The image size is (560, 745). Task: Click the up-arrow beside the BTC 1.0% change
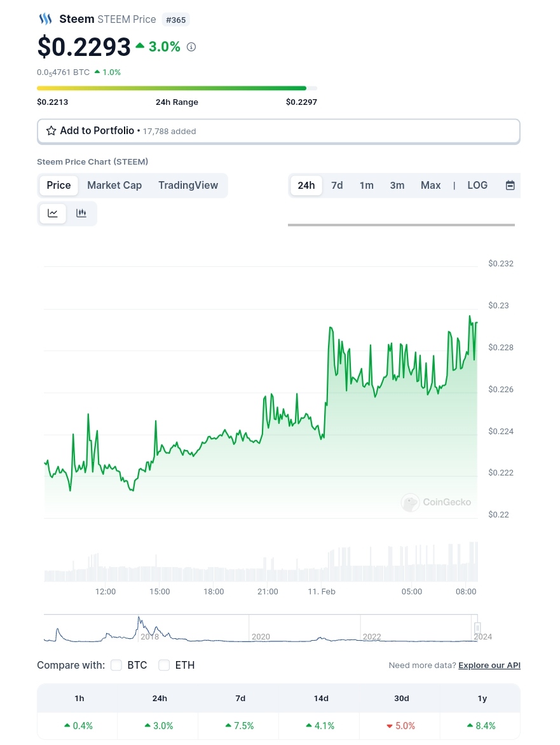pyautogui.click(x=97, y=72)
